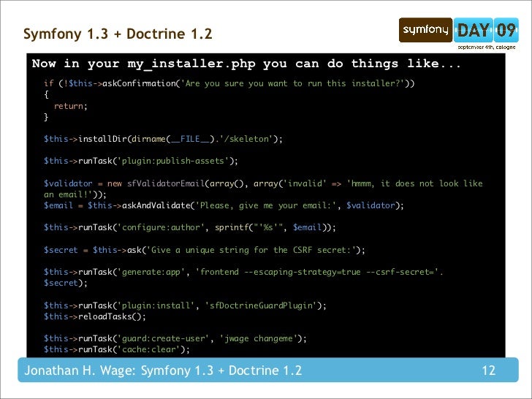Screen dimensions: 532x399
Task: Click the 'return;' statement
Action: 71,106
